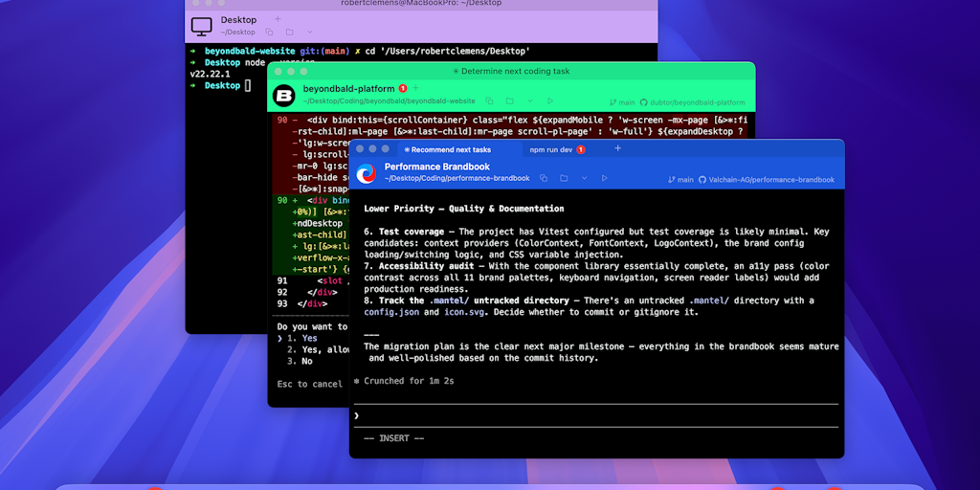Click the v22.22.1 output in Desktop terminal

(210, 74)
